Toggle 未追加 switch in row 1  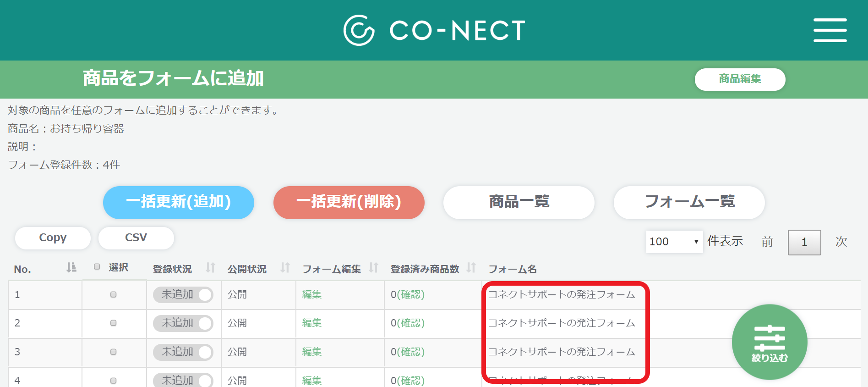[x=183, y=294]
